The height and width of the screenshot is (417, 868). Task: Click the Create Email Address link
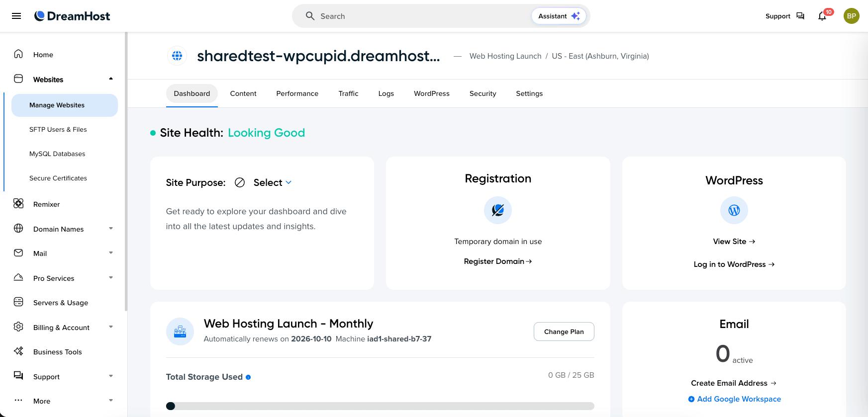[x=734, y=383]
